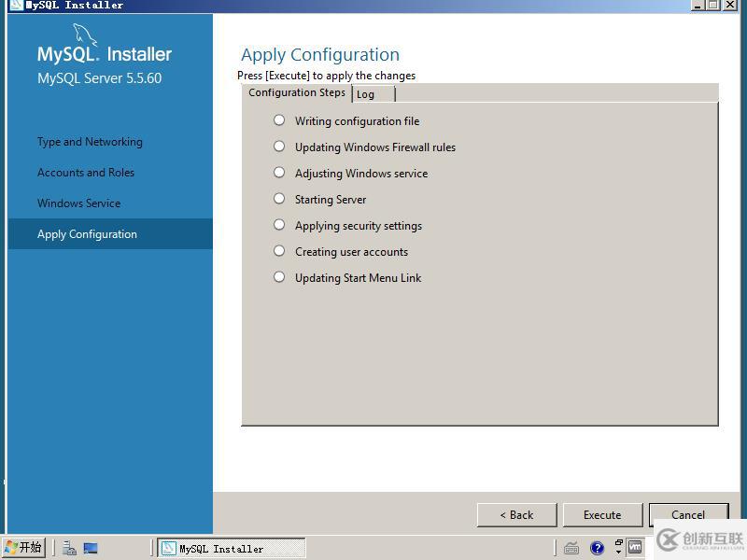Image resolution: width=747 pixels, height=560 pixels.
Task: Click the 'Creating user accounts' label
Action: (351, 252)
